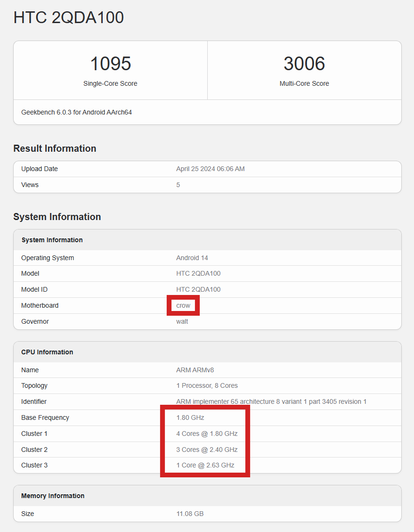Click the Cluster 2 value 3 Cores @ 2.40 GHz

tap(207, 450)
